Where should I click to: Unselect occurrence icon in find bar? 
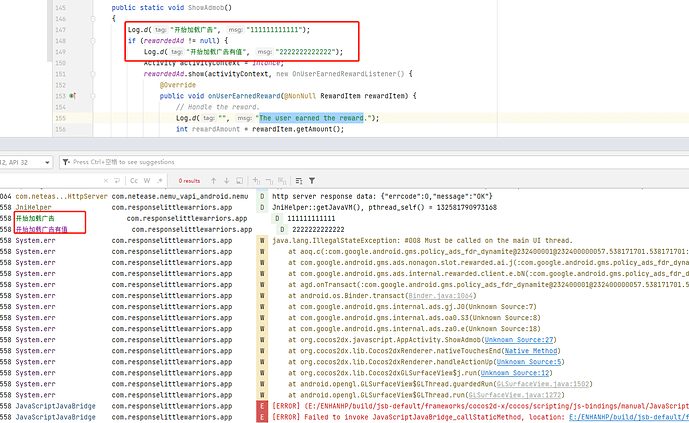(x=269, y=181)
